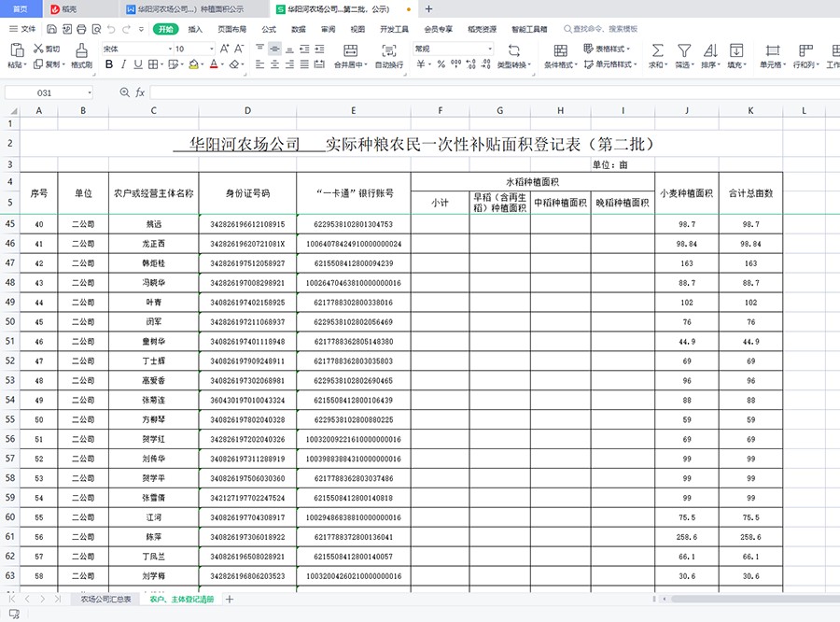Click the Save icon in quick access toolbar

49,29
